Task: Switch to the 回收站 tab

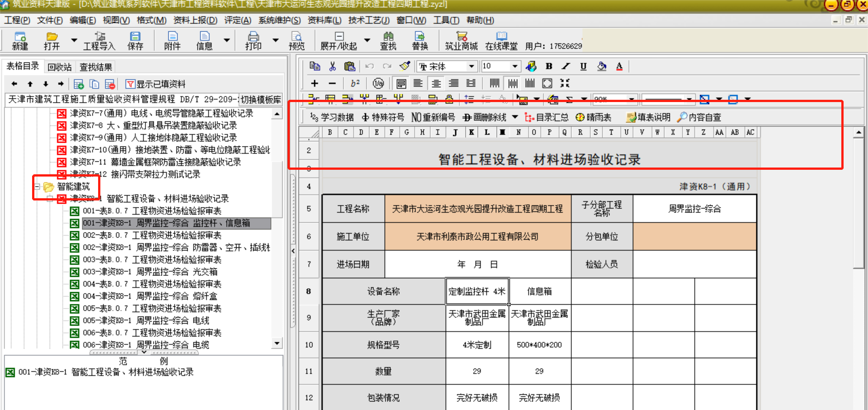Action: [x=60, y=67]
